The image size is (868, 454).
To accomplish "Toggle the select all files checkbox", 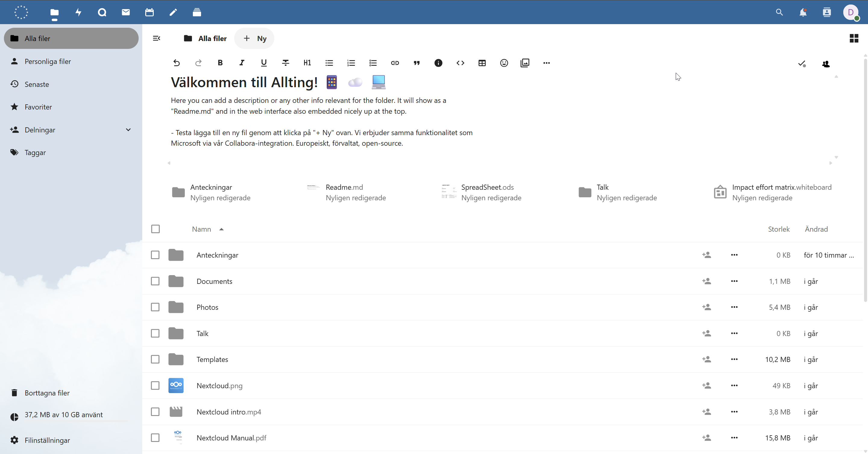I will (x=155, y=229).
